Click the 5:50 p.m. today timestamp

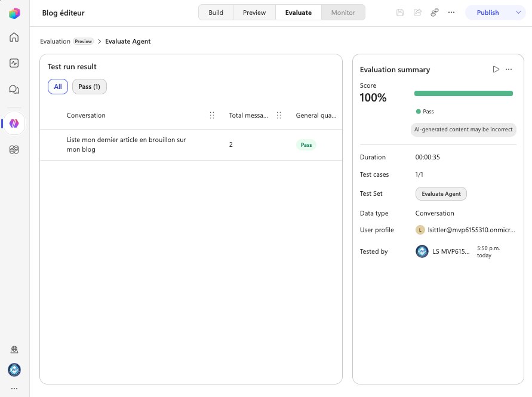click(x=488, y=252)
